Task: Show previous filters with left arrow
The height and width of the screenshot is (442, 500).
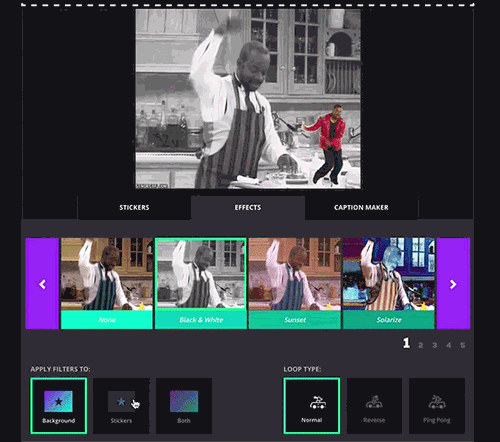Action: 42,284
